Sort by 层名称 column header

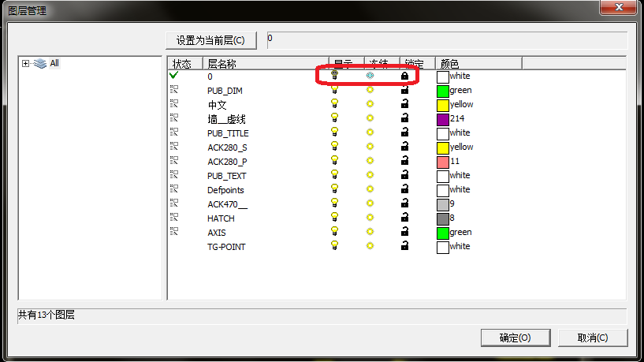click(x=266, y=64)
